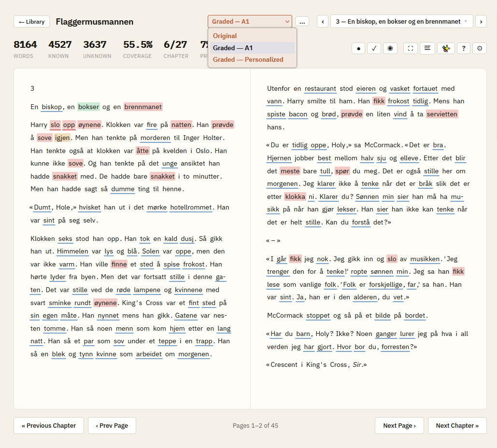The width and height of the screenshot is (497, 448).
Task: Click the underlined word 'Hjernen'
Action: tap(279, 158)
